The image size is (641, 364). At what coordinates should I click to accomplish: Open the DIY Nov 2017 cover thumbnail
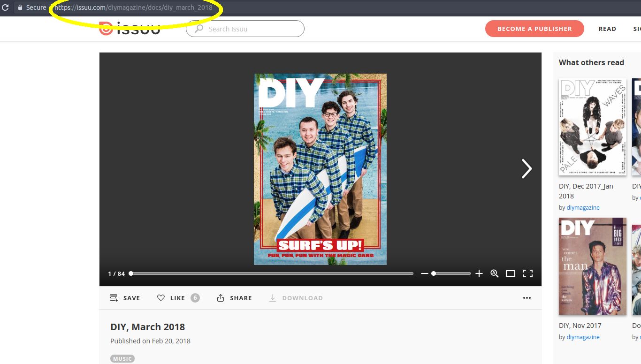tap(593, 266)
